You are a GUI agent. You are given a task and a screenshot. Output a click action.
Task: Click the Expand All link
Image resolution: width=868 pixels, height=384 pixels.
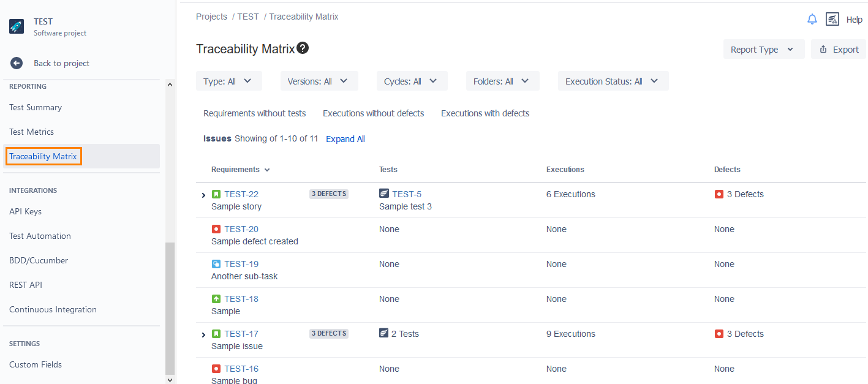click(345, 139)
